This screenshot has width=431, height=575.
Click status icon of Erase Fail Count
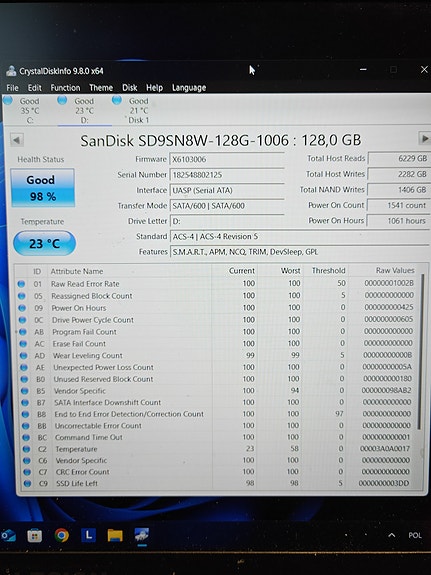(23, 344)
